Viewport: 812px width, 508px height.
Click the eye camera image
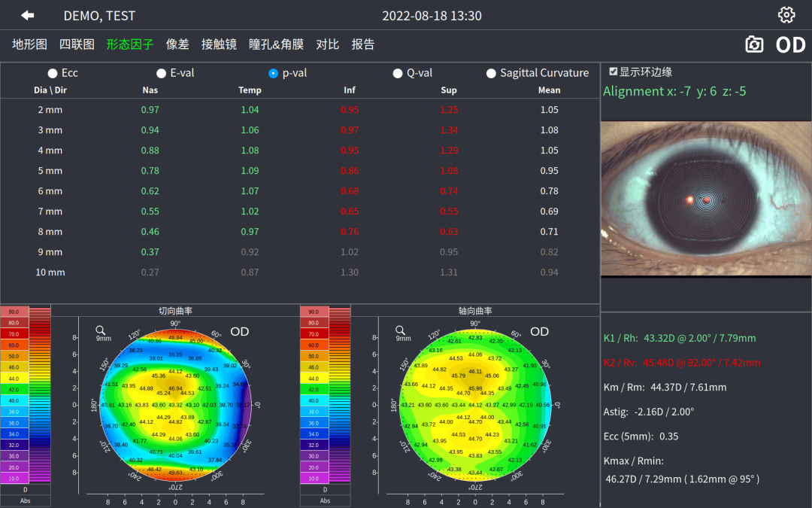706,198
